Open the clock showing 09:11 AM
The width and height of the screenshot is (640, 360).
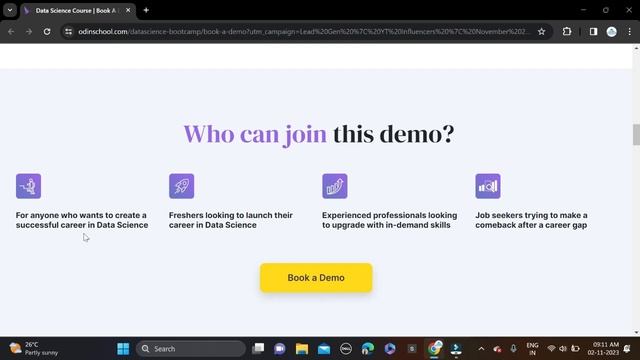[603, 349]
